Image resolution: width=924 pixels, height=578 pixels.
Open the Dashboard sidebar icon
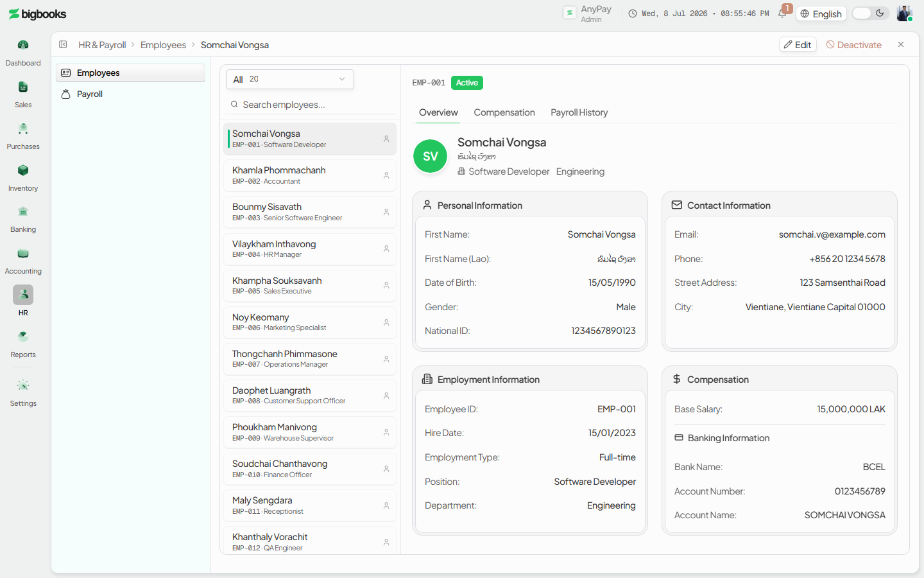pyautogui.click(x=23, y=45)
